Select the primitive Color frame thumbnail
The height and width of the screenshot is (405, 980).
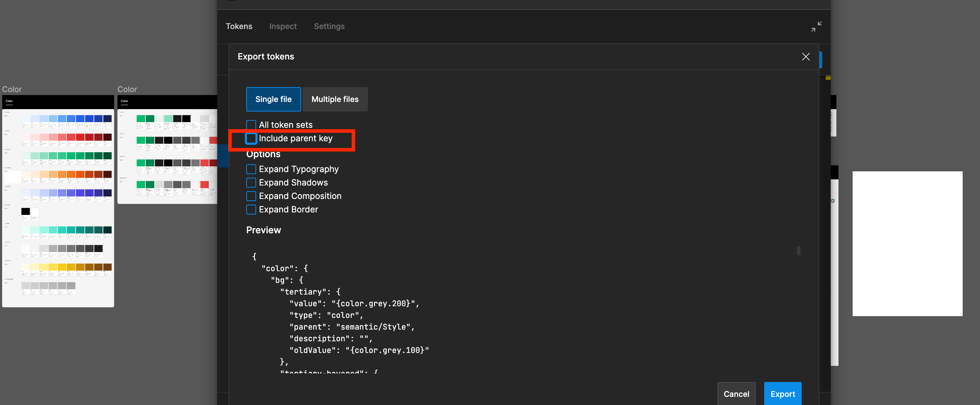point(58,201)
